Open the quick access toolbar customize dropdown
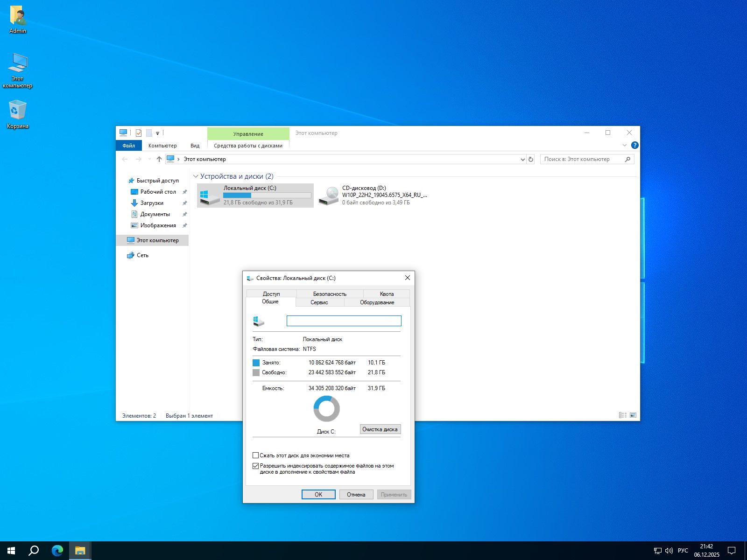 point(158,133)
